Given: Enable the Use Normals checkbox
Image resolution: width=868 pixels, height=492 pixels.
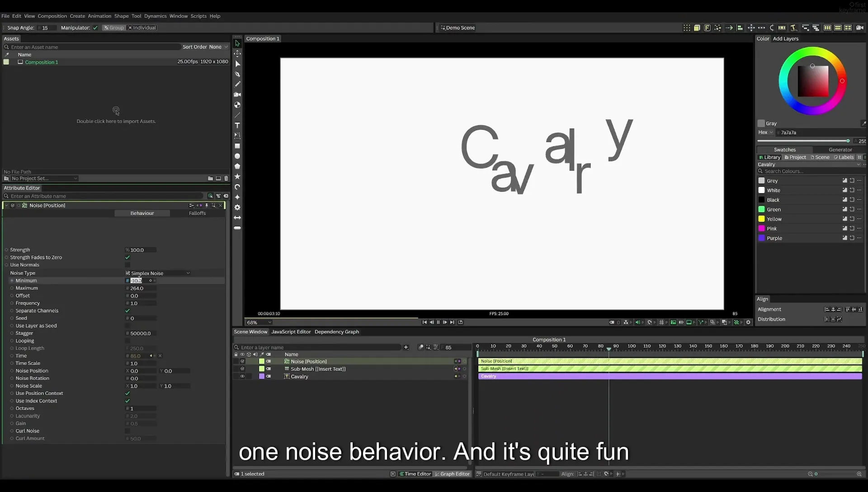Looking at the screenshot, I should click(x=127, y=265).
